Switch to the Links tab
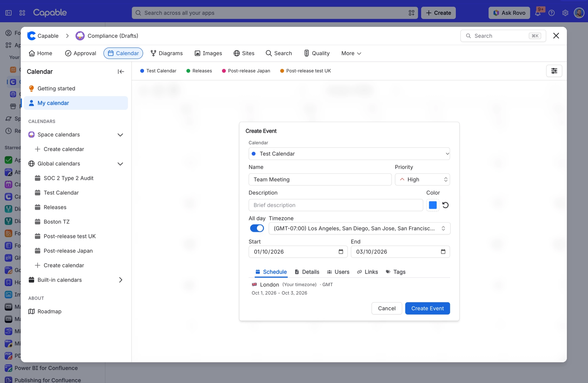Screen dimensions: 588x383 pos(367,272)
